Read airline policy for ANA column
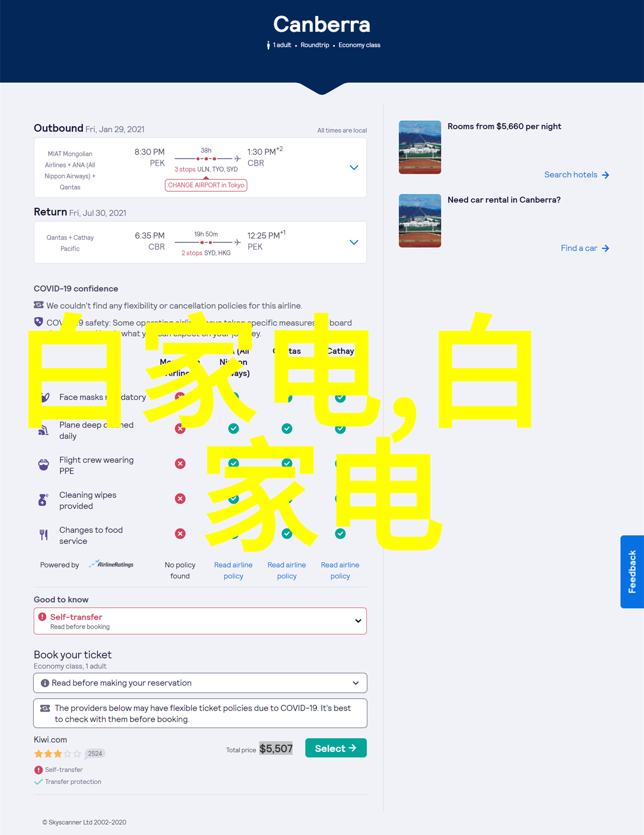Image resolution: width=644 pixels, height=835 pixels. [233, 570]
